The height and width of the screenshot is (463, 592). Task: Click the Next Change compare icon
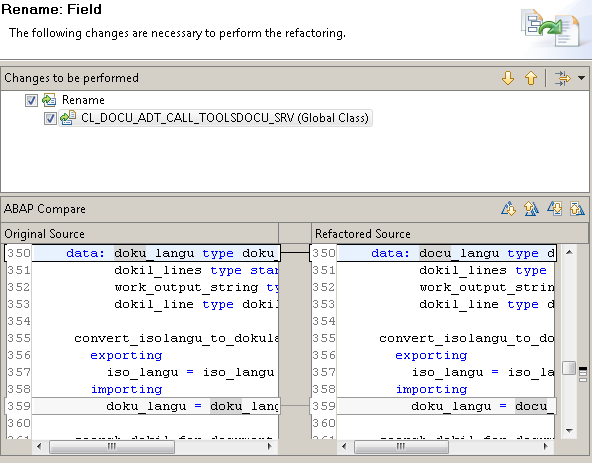[x=555, y=208]
